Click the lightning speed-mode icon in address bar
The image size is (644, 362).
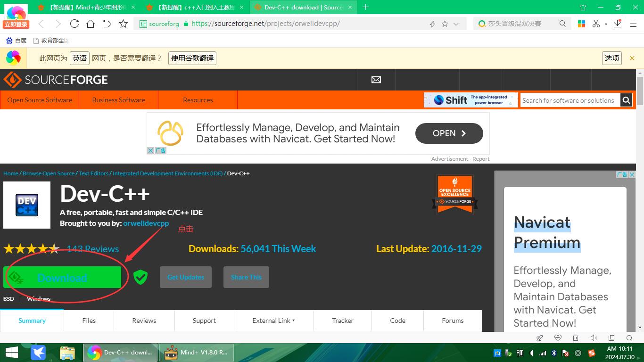(432, 24)
